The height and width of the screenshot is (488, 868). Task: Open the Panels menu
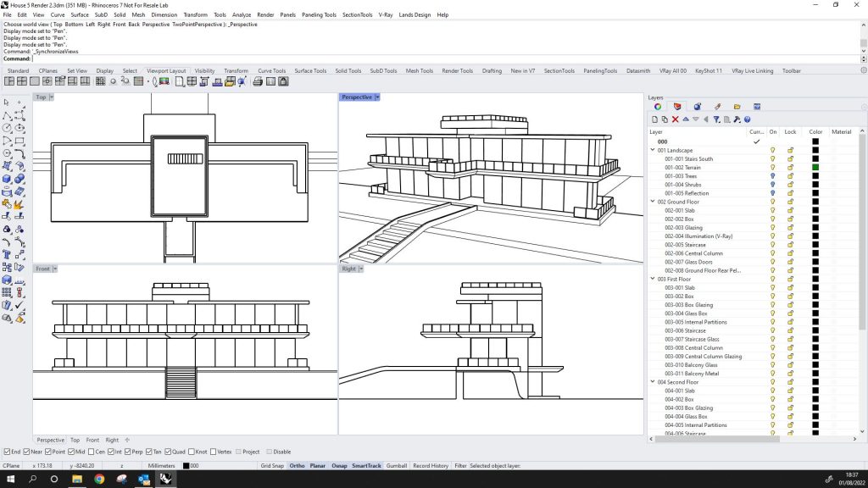click(x=288, y=15)
